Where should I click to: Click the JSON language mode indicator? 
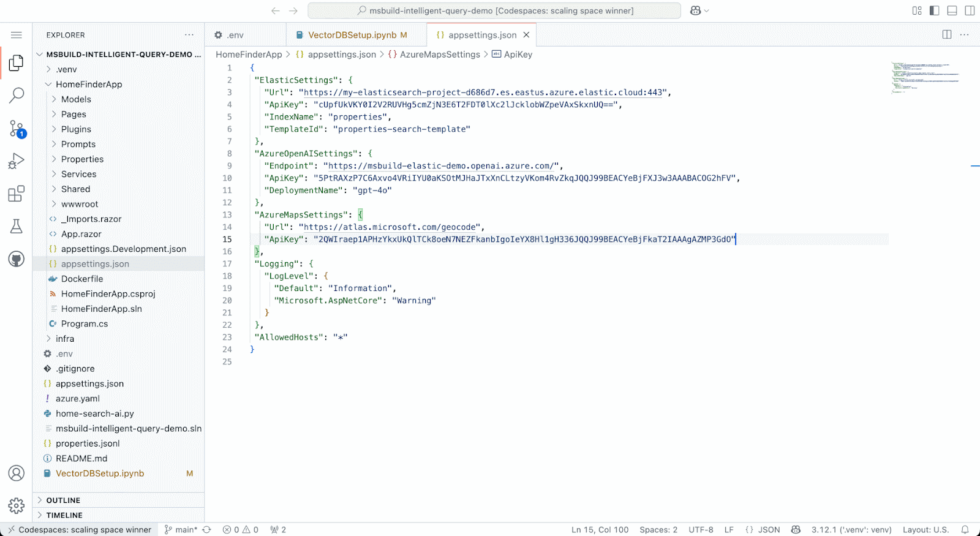pyautogui.click(x=769, y=530)
